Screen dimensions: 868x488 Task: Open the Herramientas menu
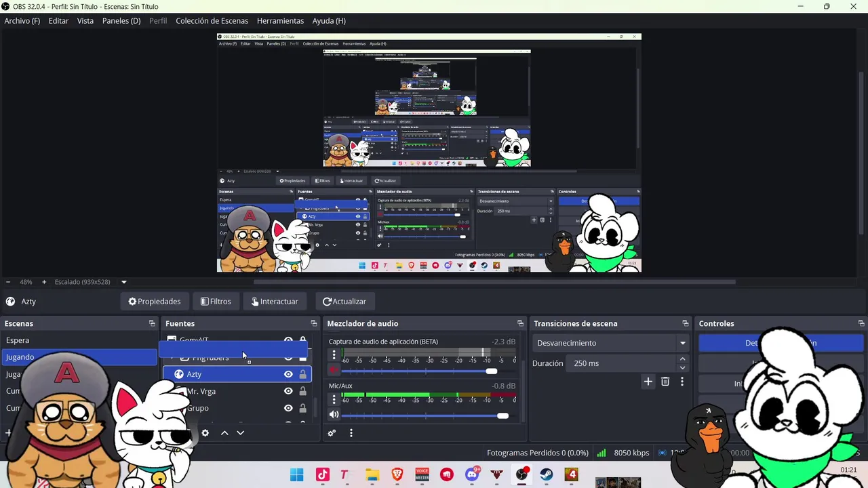280,21
